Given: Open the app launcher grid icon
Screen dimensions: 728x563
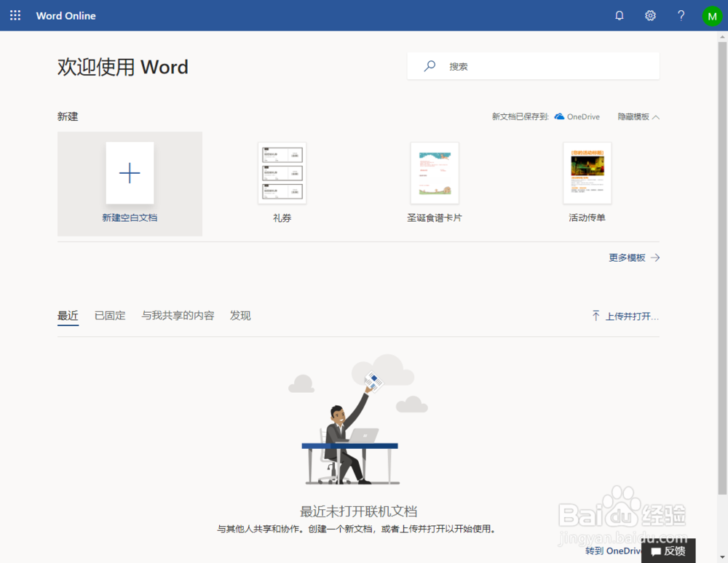Looking at the screenshot, I should (15, 15).
